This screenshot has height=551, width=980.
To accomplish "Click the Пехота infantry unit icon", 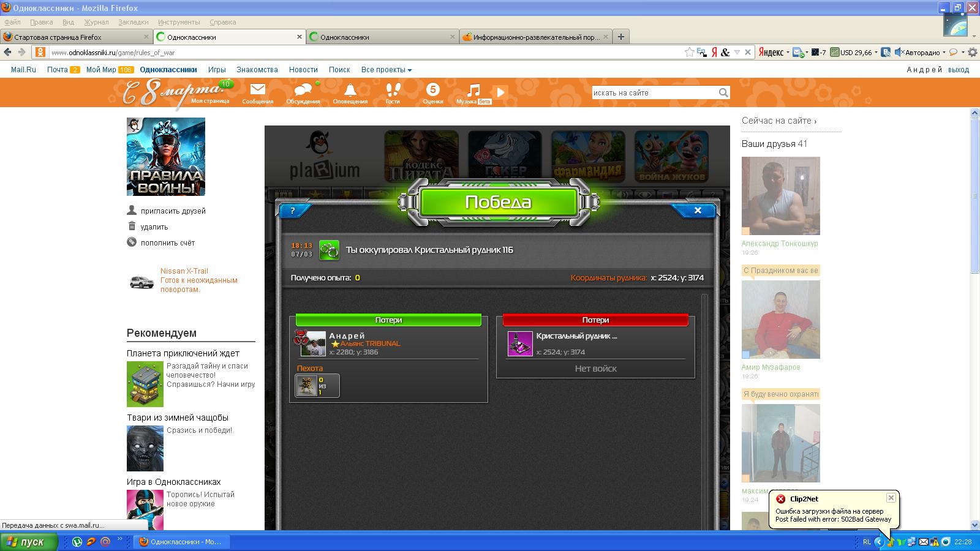I will (306, 385).
